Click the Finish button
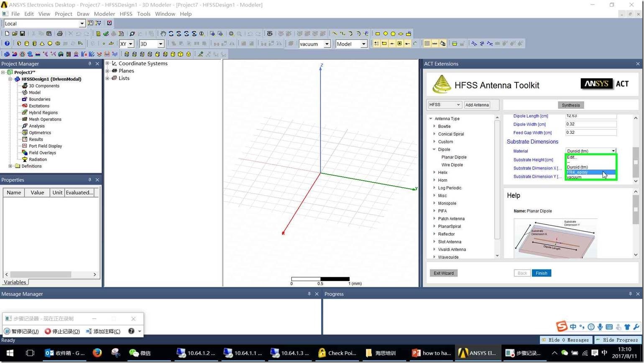 click(x=541, y=273)
